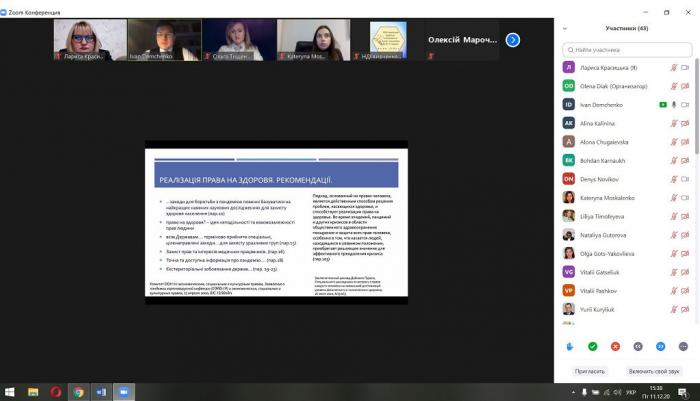Image resolution: width=700 pixels, height=401 pixels.
Task: Click camera icon for Ivan Demchenko
Action: pos(685,105)
